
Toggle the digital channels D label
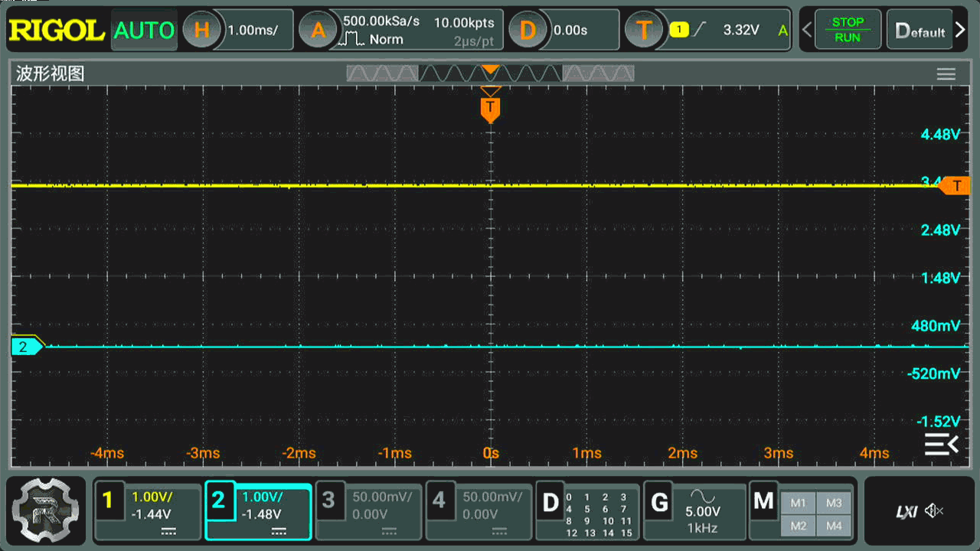click(x=550, y=502)
